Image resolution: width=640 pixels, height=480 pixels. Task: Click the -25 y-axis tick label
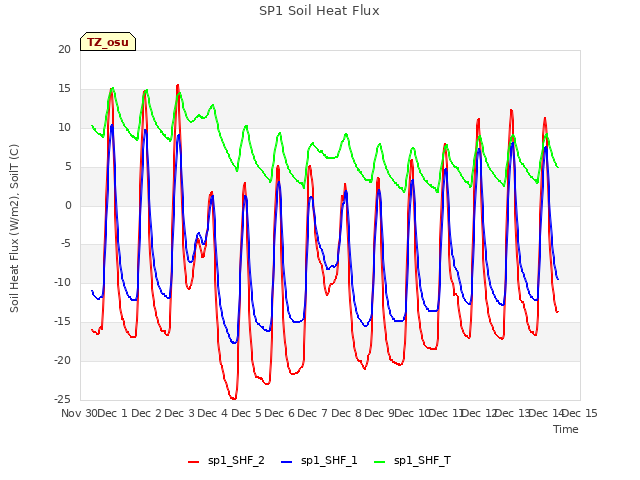point(62,400)
